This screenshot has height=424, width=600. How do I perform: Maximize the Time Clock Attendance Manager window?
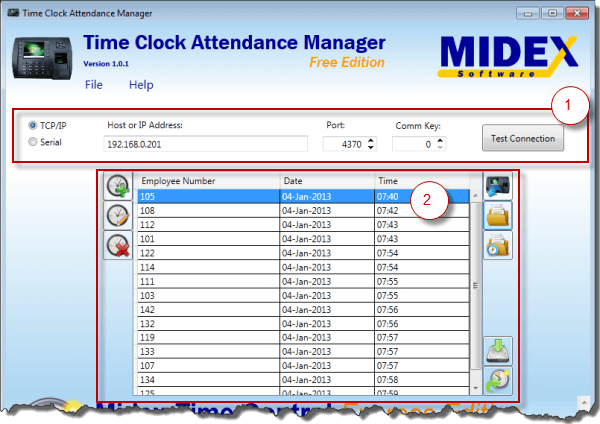(x=552, y=13)
